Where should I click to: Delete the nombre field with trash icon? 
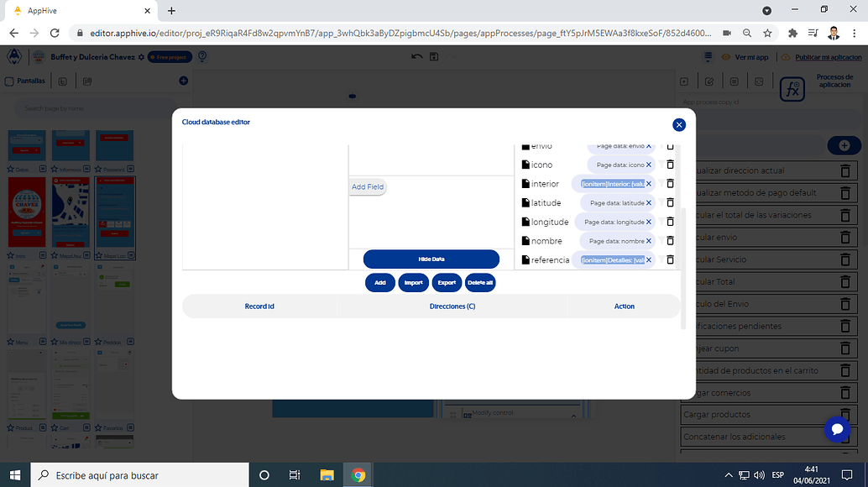tap(670, 241)
